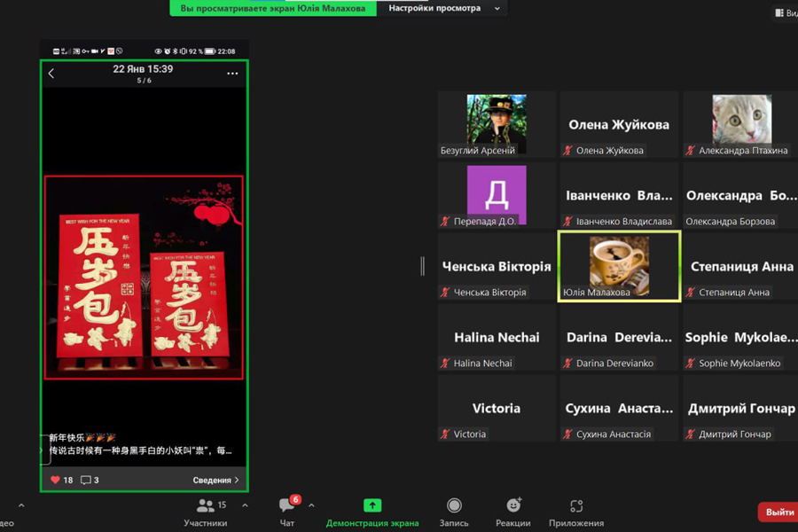This screenshot has width=798, height=532.
Task: Open the three-dots menu in shared phone screen
Action: [x=232, y=74]
